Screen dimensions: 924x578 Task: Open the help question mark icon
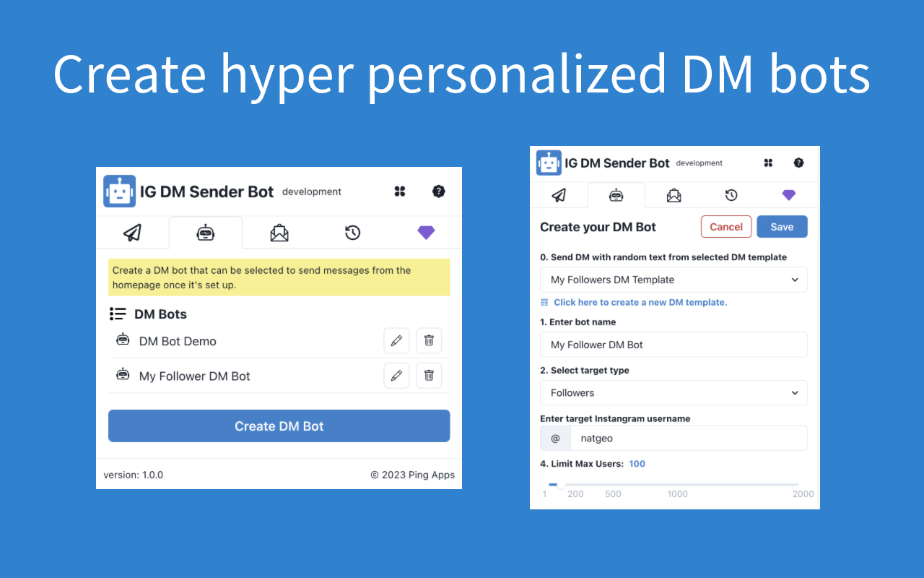pyautogui.click(x=439, y=191)
